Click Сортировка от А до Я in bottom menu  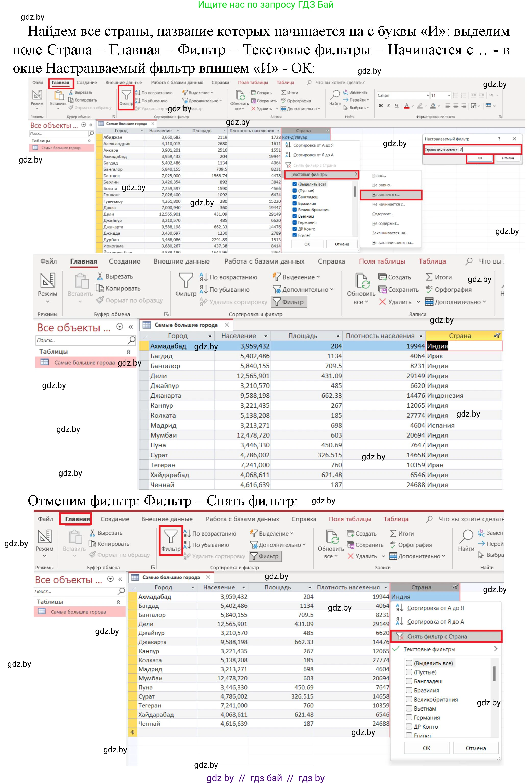[435, 608]
